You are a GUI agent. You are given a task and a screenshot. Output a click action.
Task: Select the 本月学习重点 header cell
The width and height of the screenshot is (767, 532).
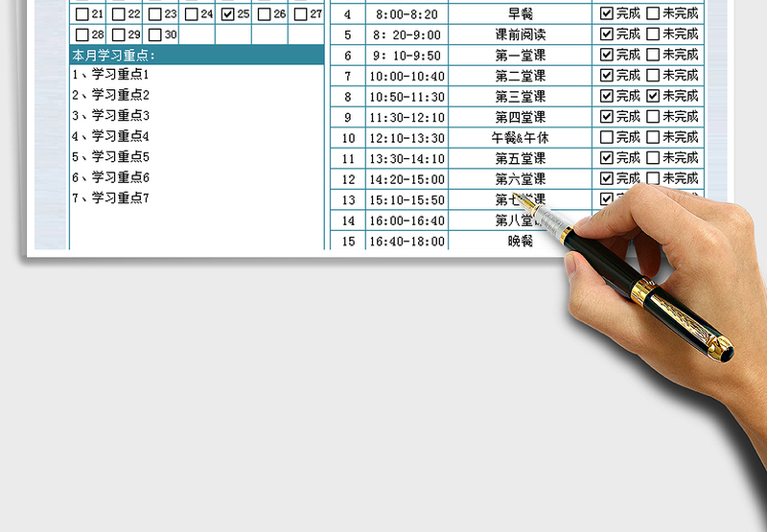(197, 55)
